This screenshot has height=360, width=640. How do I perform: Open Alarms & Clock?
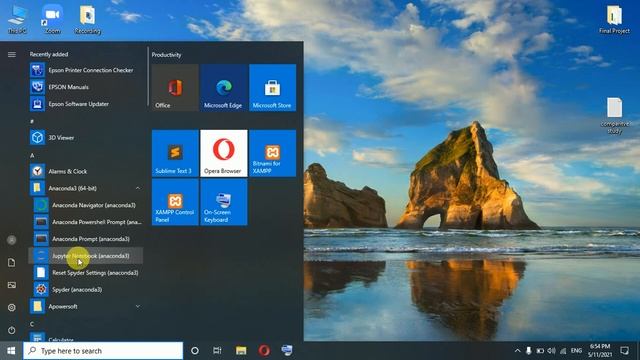click(86, 171)
